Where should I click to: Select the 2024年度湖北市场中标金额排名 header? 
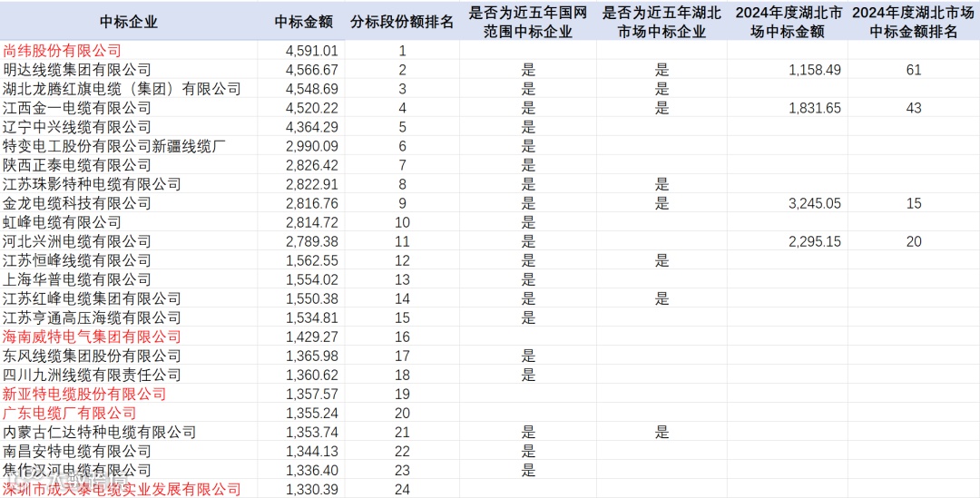(914, 22)
